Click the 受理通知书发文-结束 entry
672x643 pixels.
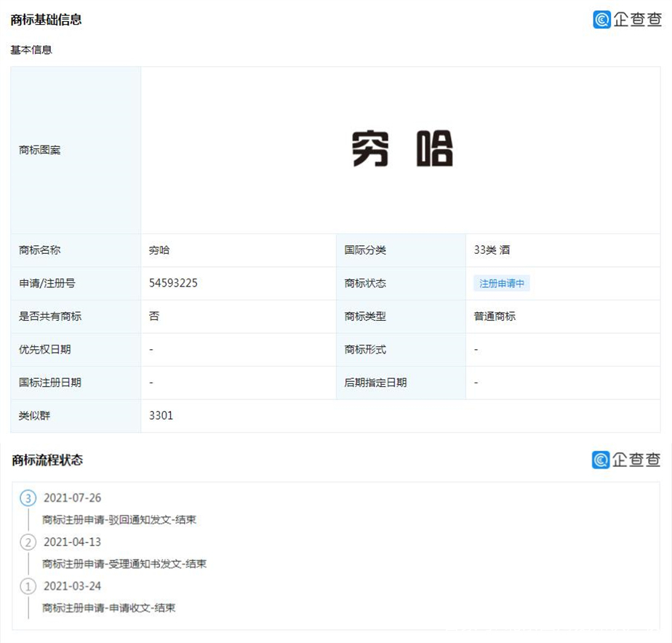[x=124, y=564]
